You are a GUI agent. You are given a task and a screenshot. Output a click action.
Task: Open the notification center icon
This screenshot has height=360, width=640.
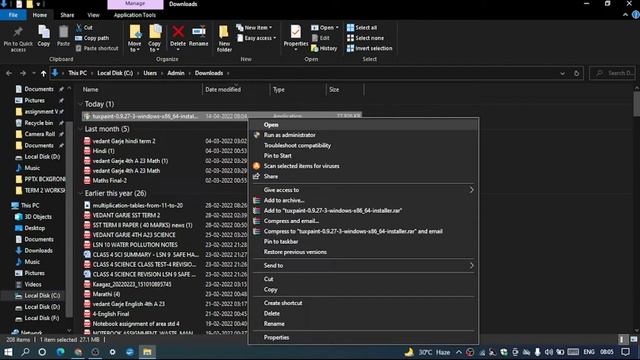625,352
